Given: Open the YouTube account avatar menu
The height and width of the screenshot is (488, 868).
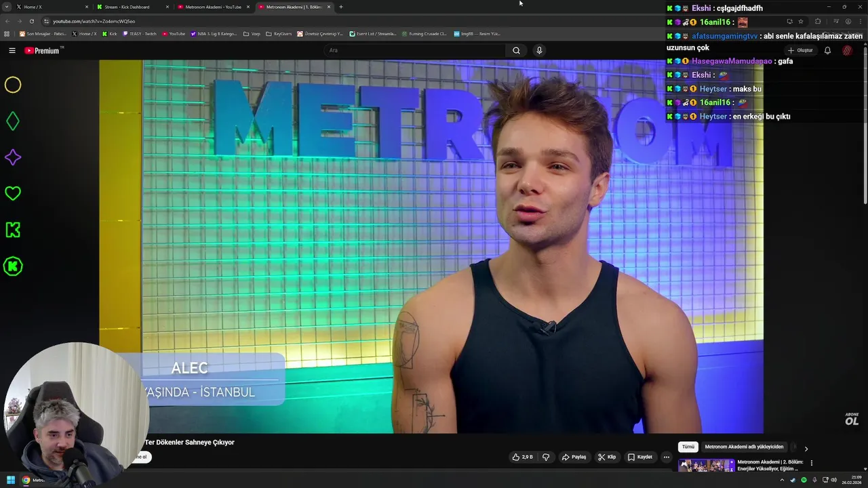Looking at the screenshot, I should [847, 50].
